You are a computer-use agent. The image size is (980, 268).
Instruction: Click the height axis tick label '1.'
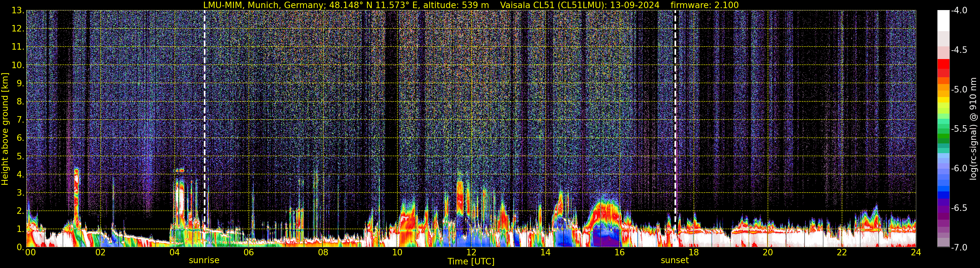(20, 229)
